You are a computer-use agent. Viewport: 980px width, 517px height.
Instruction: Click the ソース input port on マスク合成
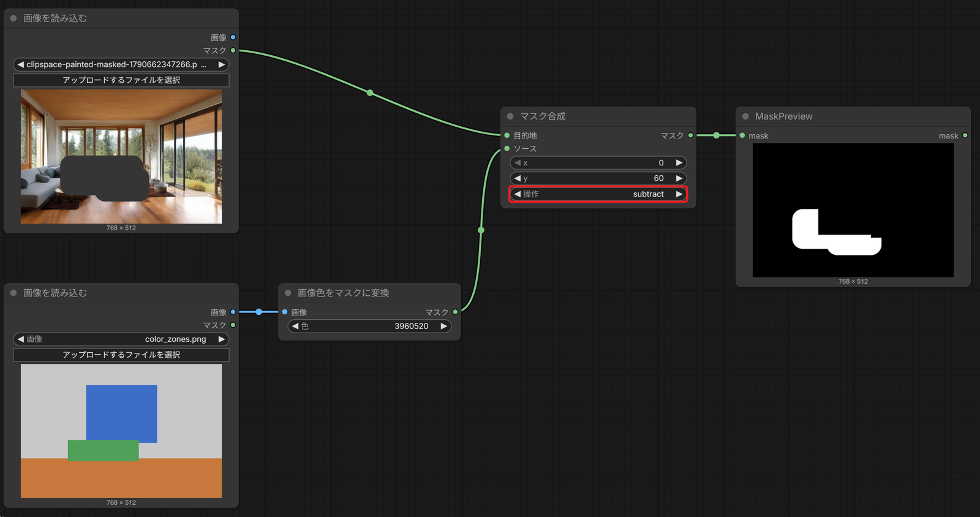pos(507,148)
